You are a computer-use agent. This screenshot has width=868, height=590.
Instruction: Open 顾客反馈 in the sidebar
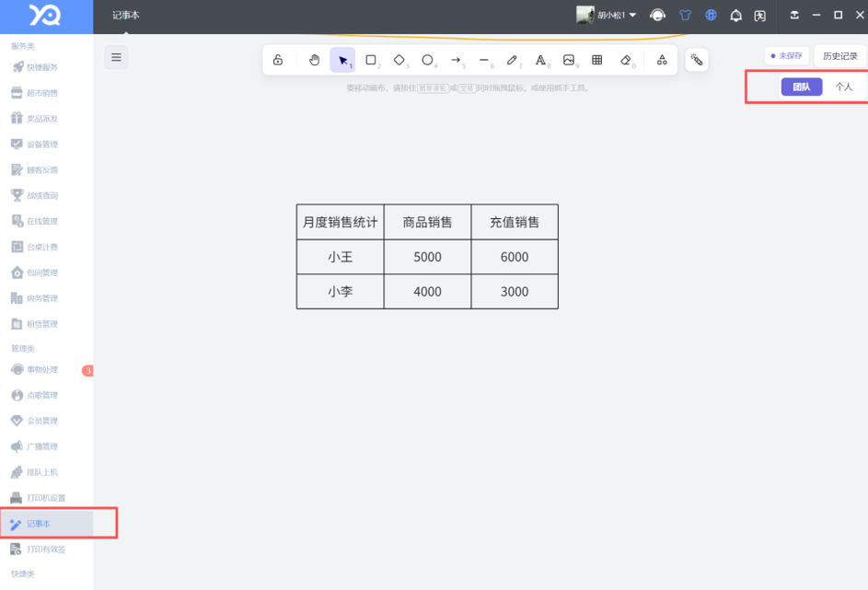47,170
